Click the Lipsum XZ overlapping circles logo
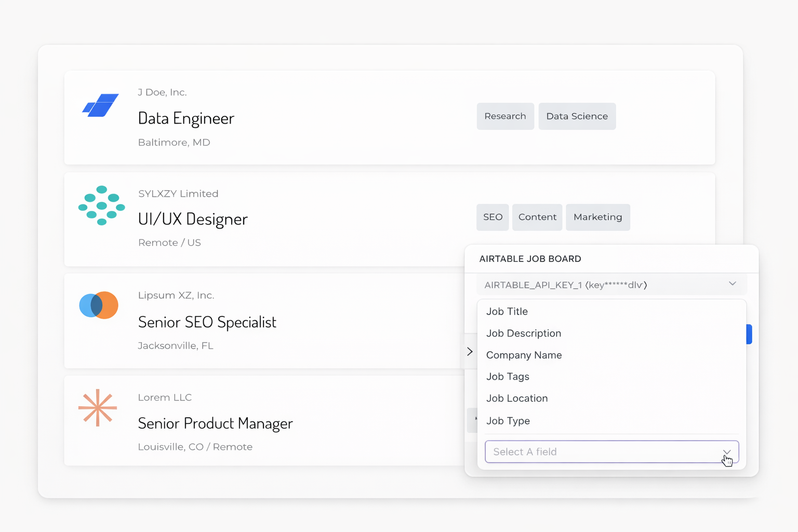 [99, 305]
